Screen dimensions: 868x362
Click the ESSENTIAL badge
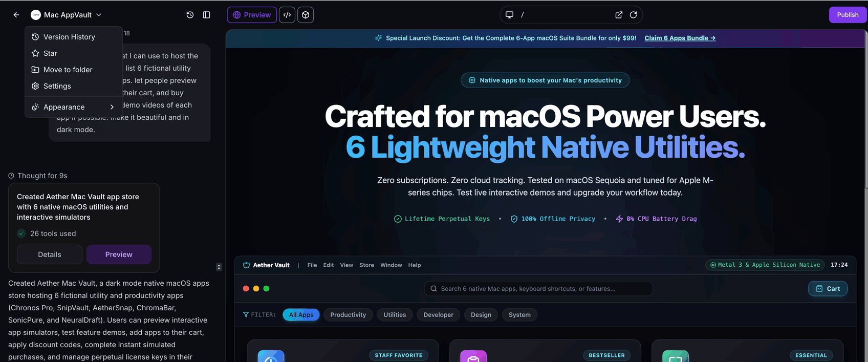pos(811,355)
